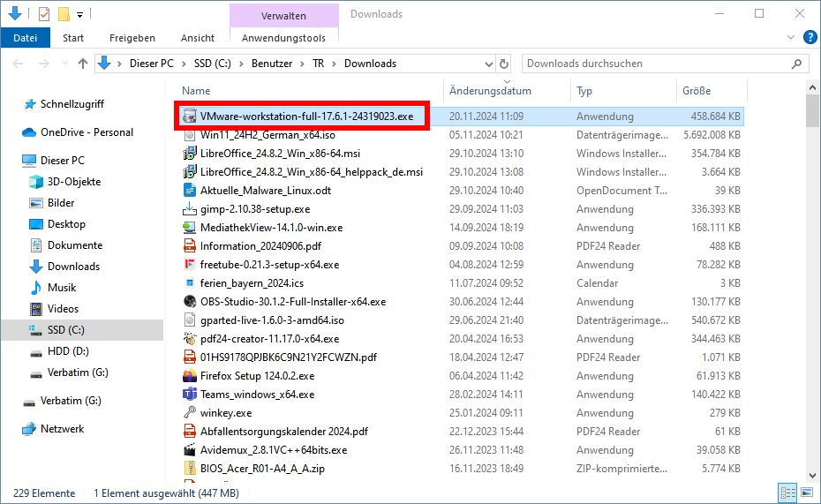Click the Information_20240906.pdf icon

[x=190, y=246]
